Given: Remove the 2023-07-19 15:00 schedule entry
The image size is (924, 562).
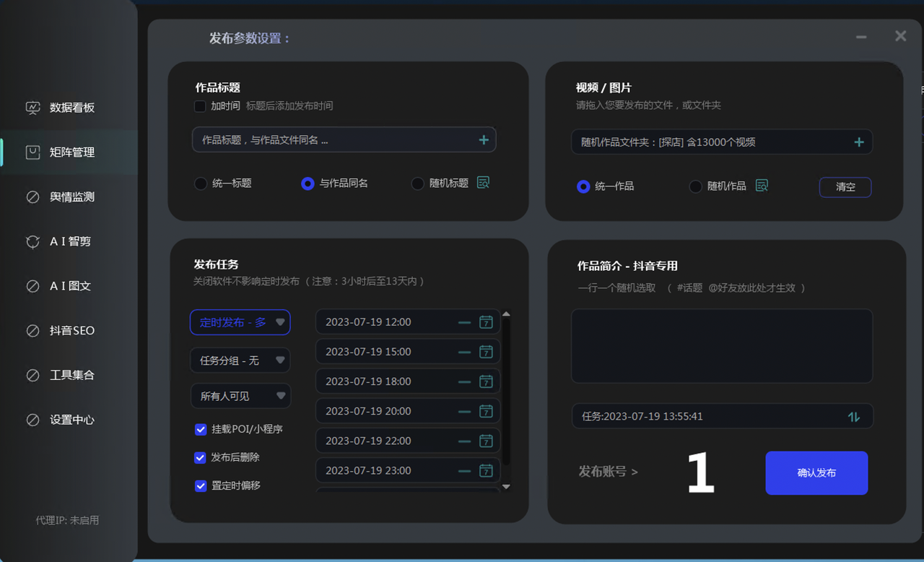Looking at the screenshot, I should (464, 352).
